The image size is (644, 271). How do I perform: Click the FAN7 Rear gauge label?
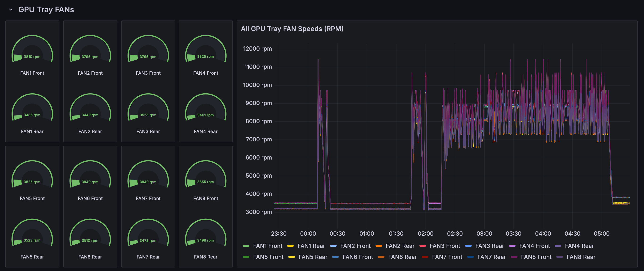148,257
